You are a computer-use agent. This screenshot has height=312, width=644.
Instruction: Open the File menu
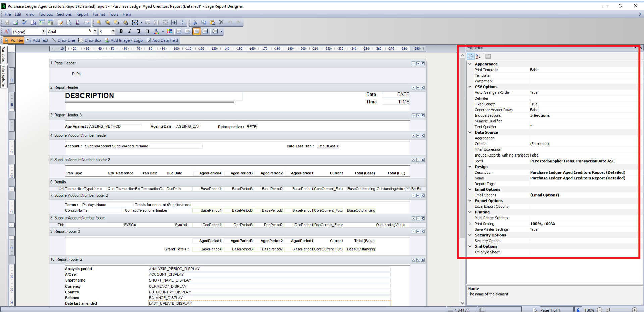tap(8, 14)
